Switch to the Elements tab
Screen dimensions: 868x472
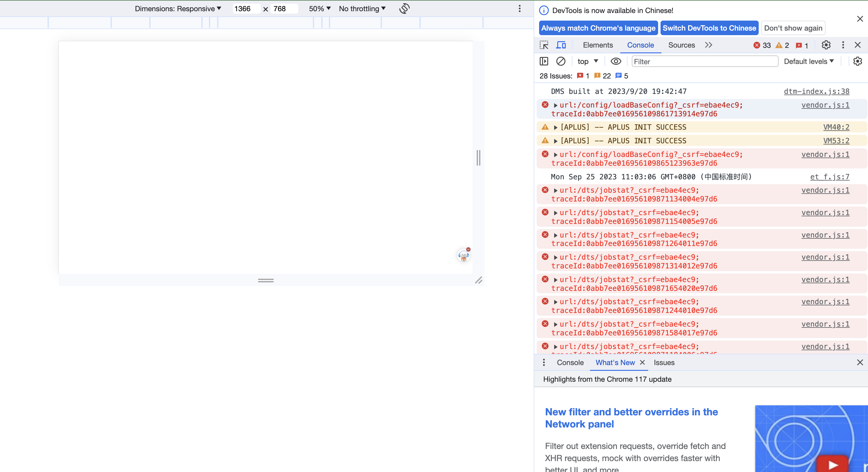(598, 45)
